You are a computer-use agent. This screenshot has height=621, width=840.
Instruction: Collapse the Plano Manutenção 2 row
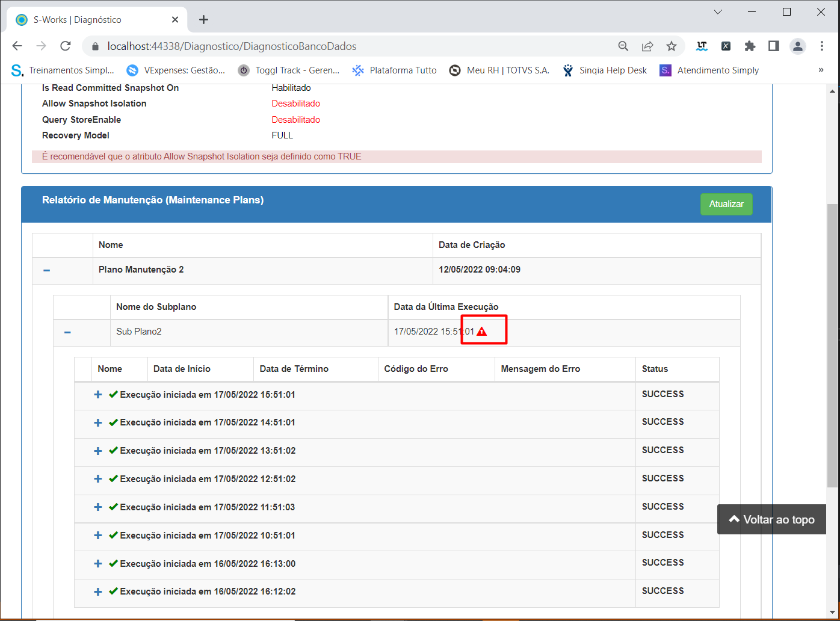click(46, 270)
